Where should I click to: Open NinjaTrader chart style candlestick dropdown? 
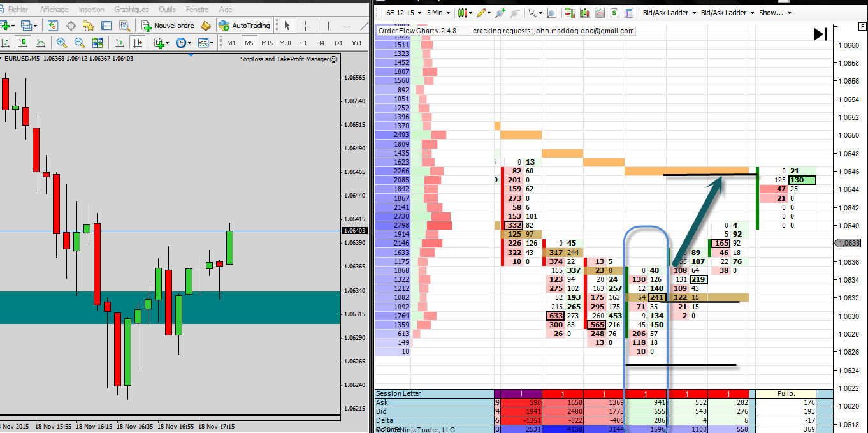[x=465, y=12]
